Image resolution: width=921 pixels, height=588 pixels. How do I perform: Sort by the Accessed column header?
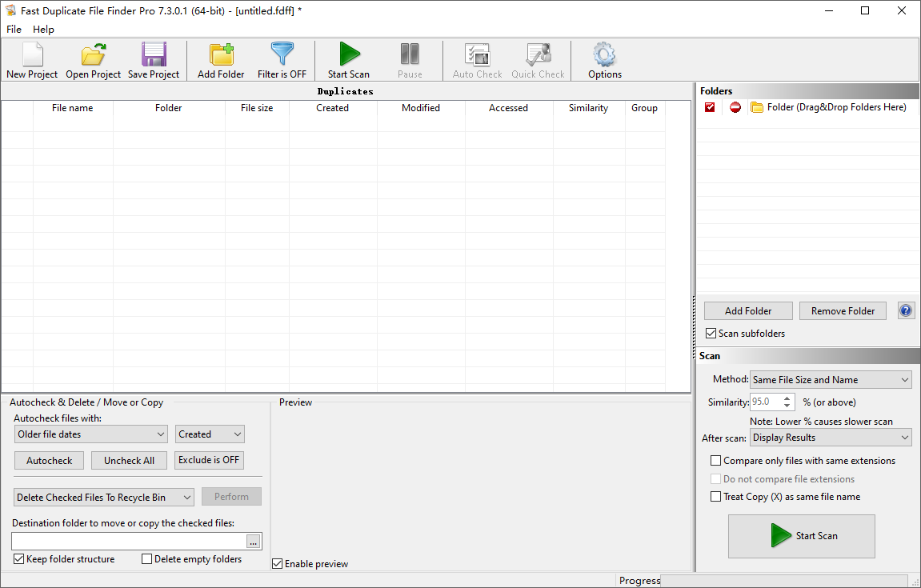pos(509,108)
